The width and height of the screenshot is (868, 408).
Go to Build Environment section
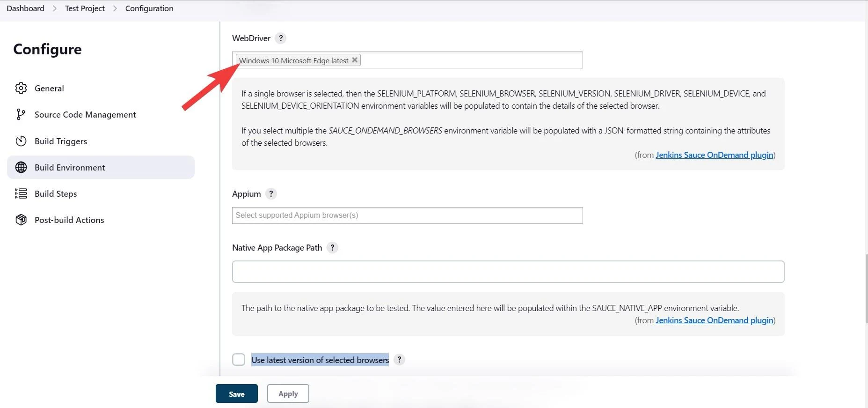(101, 167)
